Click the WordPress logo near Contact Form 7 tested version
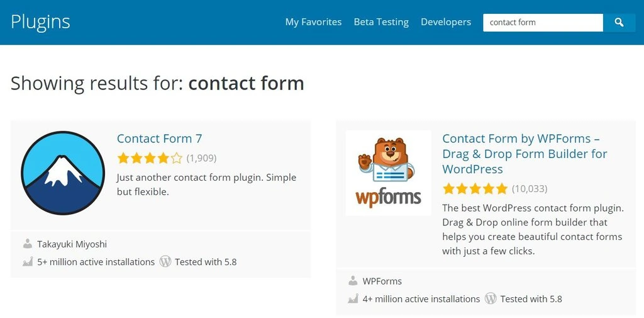 coord(165,261)
